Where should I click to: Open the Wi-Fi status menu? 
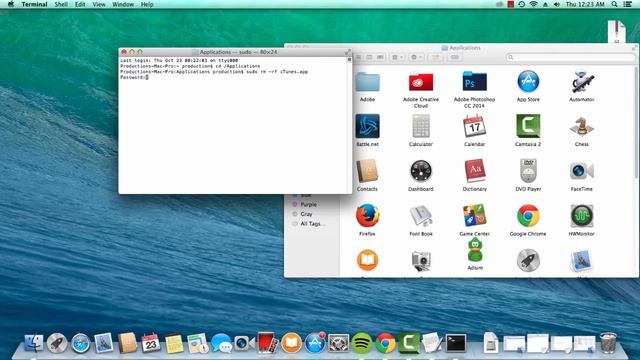533,4
